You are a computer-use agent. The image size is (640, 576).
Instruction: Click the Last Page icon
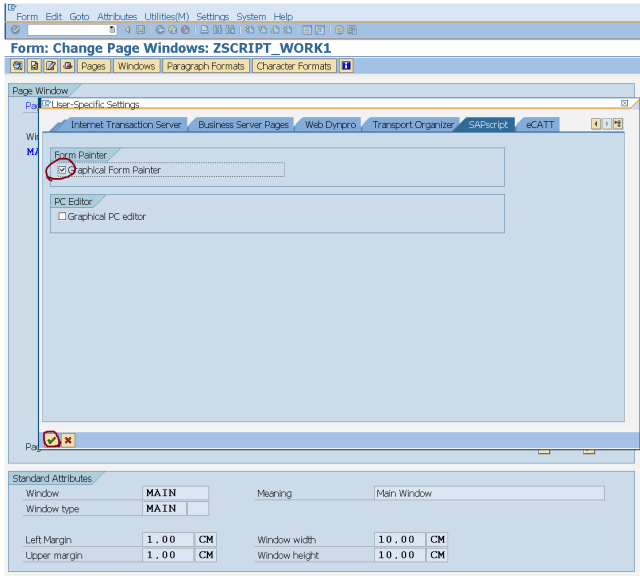[288, 29]
